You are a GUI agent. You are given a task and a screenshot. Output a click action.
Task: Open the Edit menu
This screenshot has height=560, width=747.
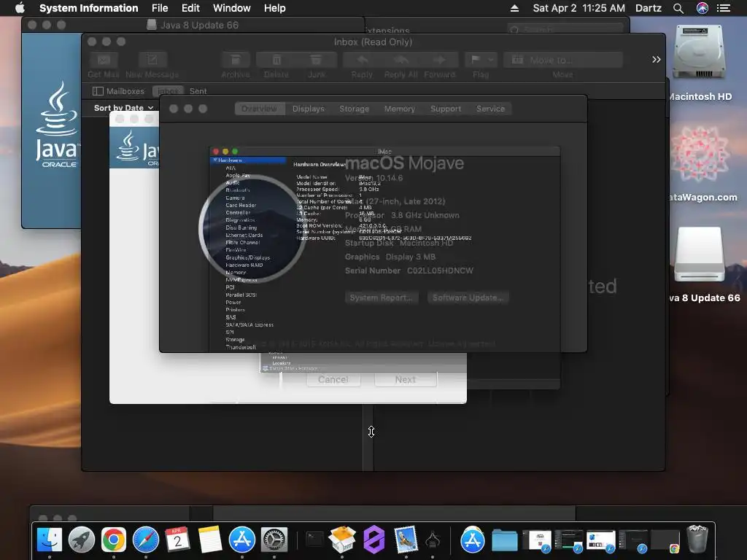[x=190, y=8]
